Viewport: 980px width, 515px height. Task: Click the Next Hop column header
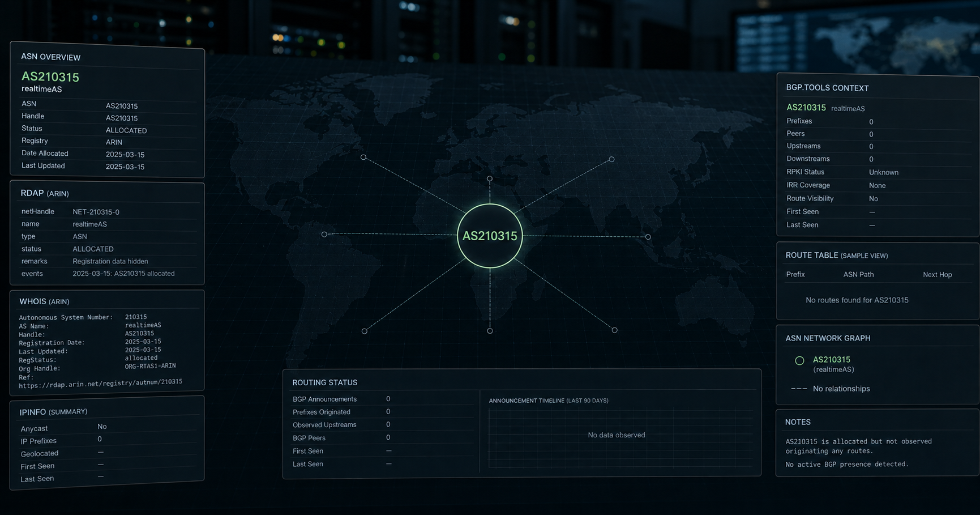click(938, 275)
